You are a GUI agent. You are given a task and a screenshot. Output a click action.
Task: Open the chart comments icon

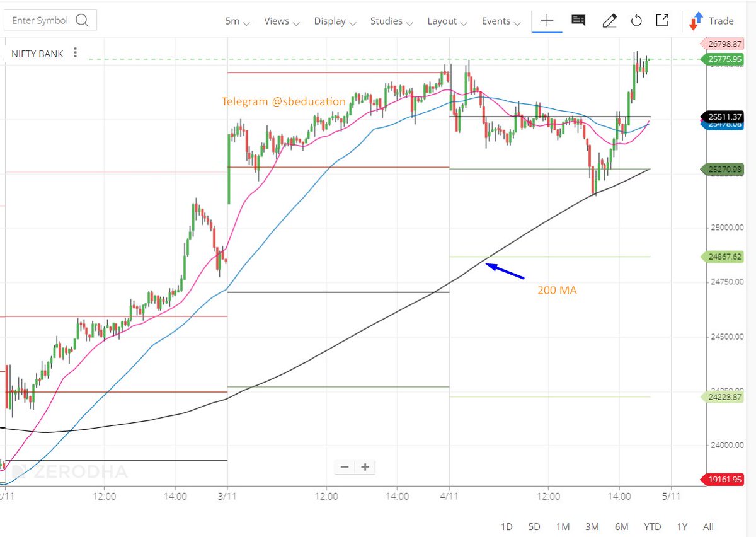pos(578,20)
